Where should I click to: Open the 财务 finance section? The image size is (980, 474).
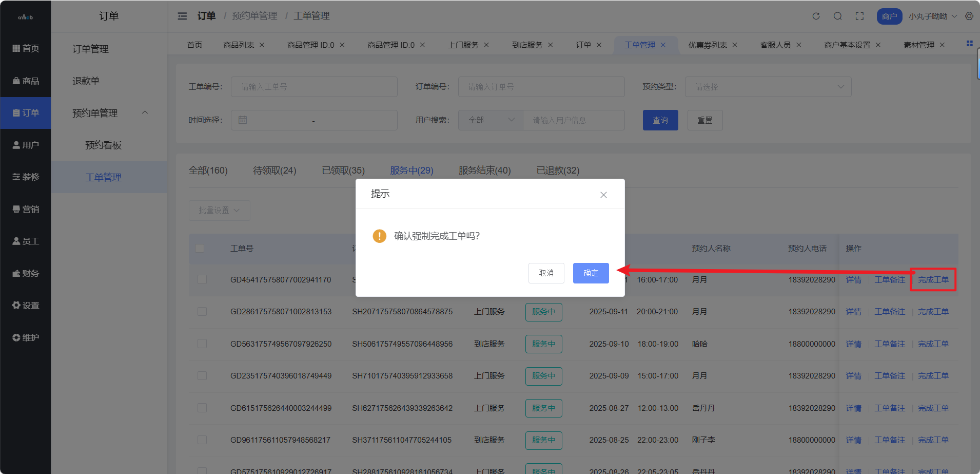26,273
